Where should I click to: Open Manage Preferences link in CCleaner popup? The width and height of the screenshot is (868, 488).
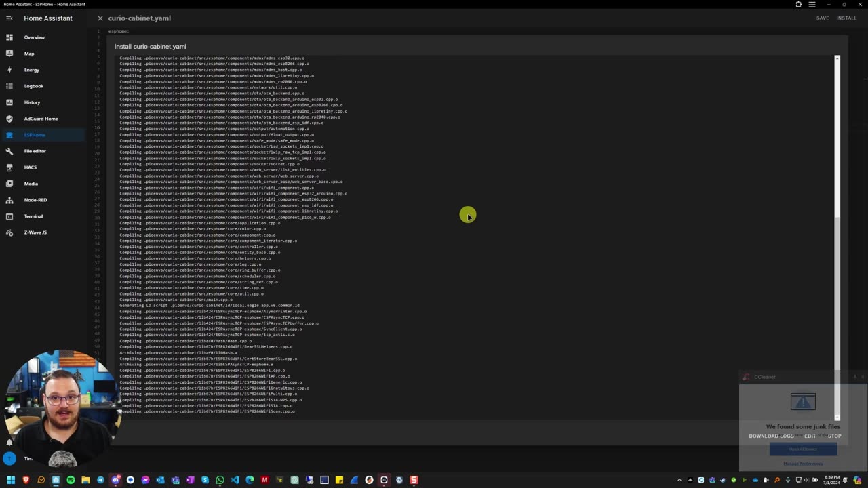click(803, 464)
